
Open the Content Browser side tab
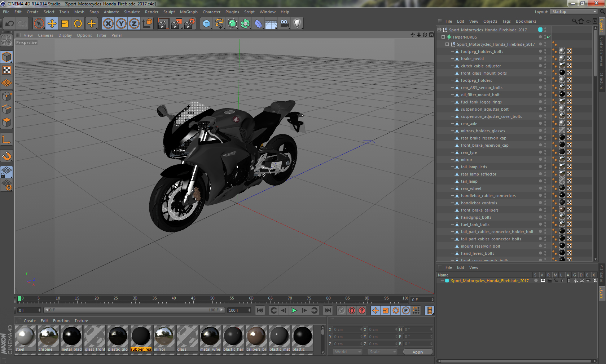602,52
